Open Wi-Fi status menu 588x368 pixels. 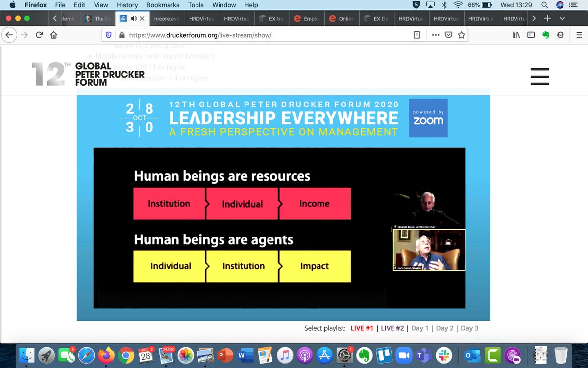458,5
